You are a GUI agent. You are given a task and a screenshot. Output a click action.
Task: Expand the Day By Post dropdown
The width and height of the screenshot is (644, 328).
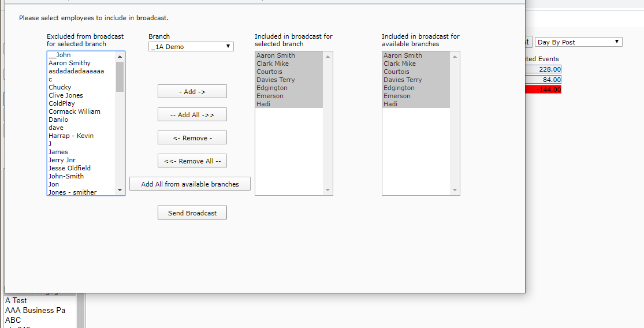coord(578,42)
